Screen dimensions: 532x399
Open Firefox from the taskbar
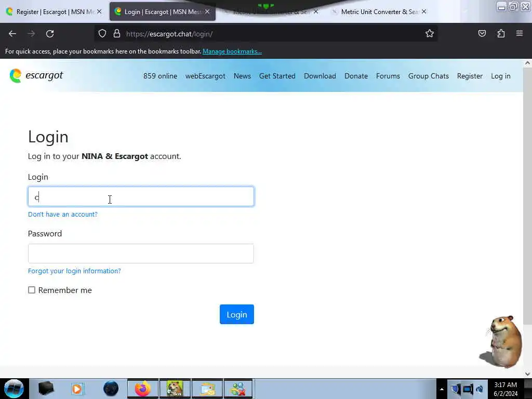[143, 389]
